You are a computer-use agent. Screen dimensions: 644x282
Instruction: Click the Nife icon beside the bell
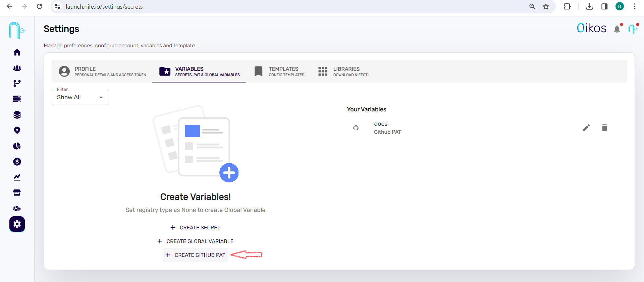click(633, 29)
